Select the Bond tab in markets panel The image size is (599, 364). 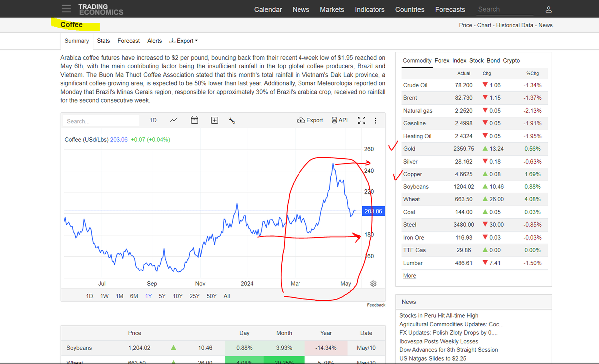pos(493,60)
